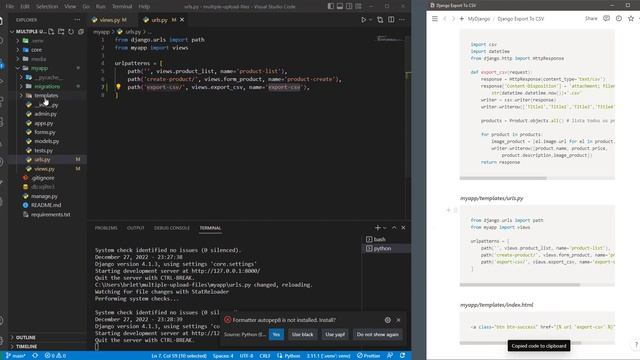The image size is (640, 360).
Task: Toggle the primary sidebar layout icon
Action: click(331, 6)
